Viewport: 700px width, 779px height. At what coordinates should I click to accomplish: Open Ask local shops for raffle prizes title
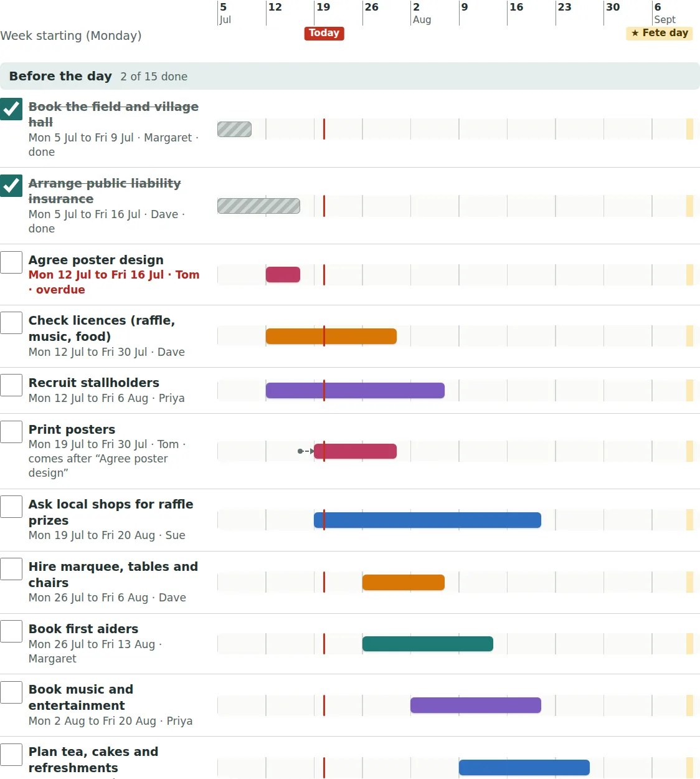[x=111, y=512]
